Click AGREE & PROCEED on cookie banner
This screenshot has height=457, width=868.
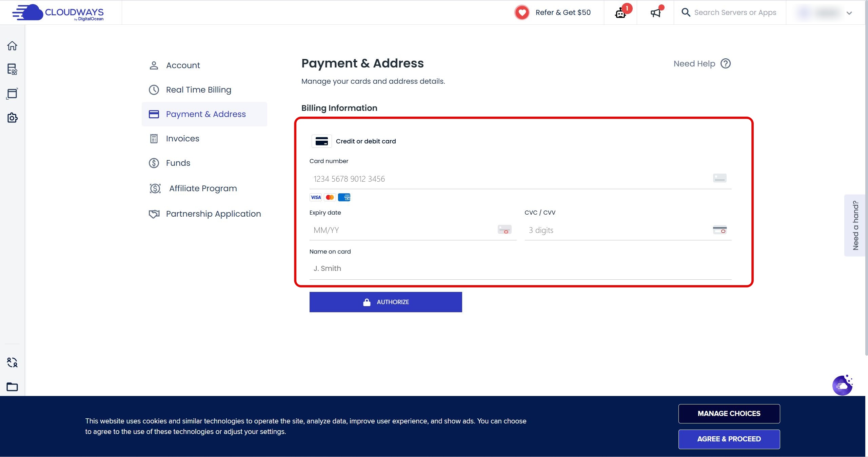(729, 439)
